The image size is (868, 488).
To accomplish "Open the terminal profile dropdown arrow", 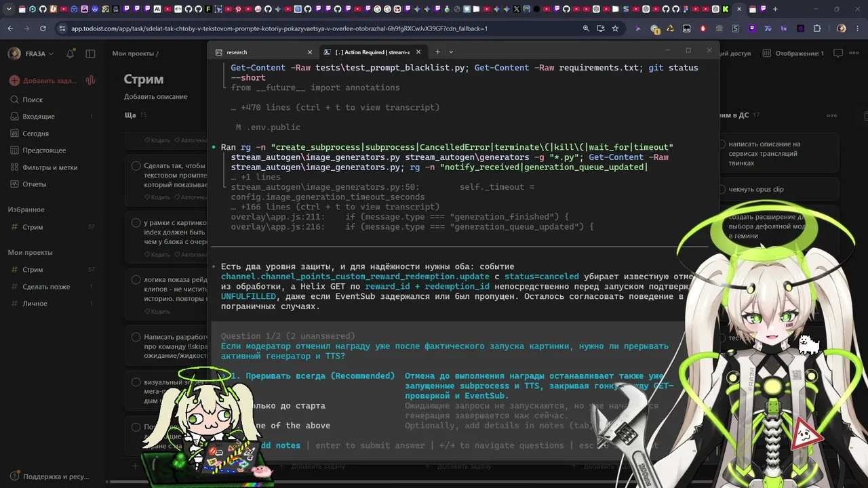I will click(x=451, y=52).
